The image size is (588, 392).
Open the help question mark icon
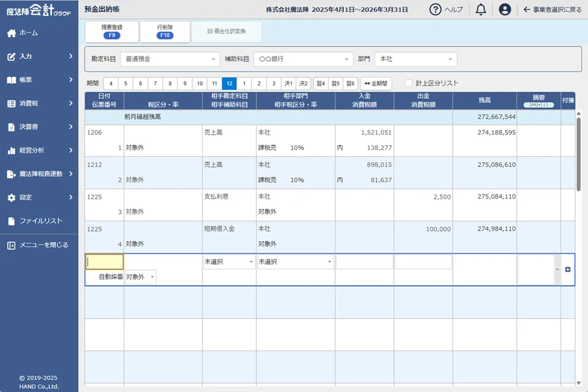pyautogui.click(x=435, y=9)
